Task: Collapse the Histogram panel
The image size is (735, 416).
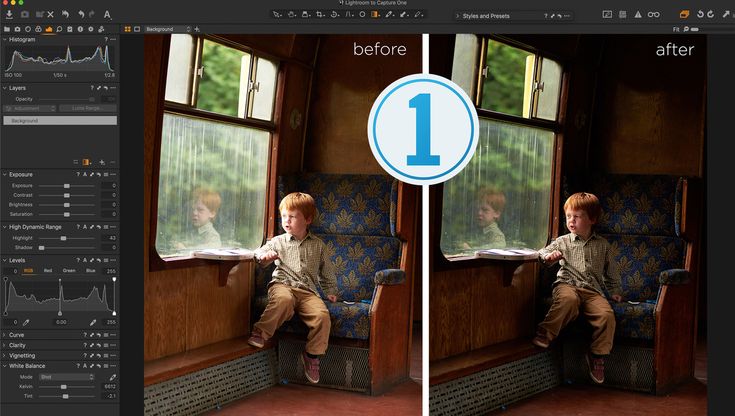Action: tap(5, 39)
